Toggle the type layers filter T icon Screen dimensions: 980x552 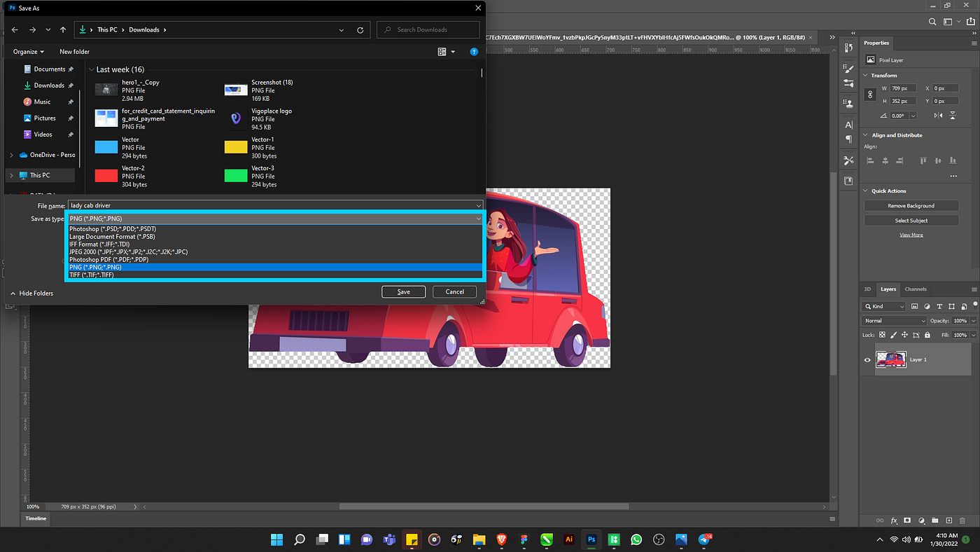point(939,306)
